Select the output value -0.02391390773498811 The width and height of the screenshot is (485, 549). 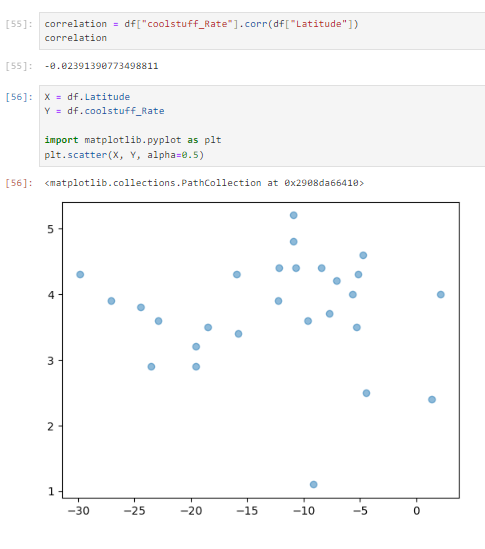pos(101,66)
